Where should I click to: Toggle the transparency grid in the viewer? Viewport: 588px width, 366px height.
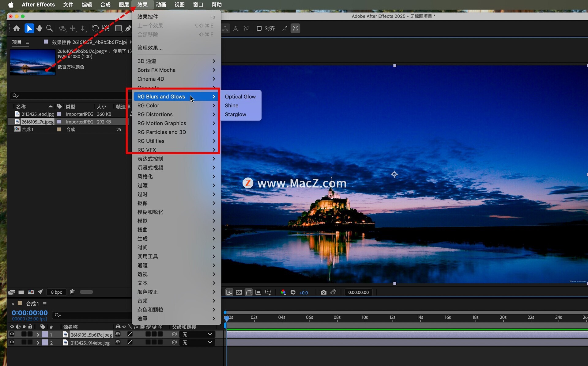pyautogui.click(x=239, y=292)
